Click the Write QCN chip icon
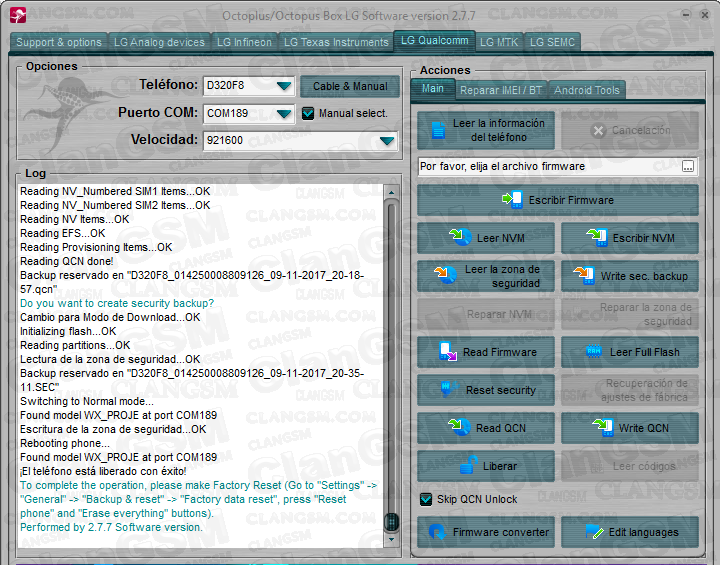Screen dimensions: 720x565 click(602, 427)
